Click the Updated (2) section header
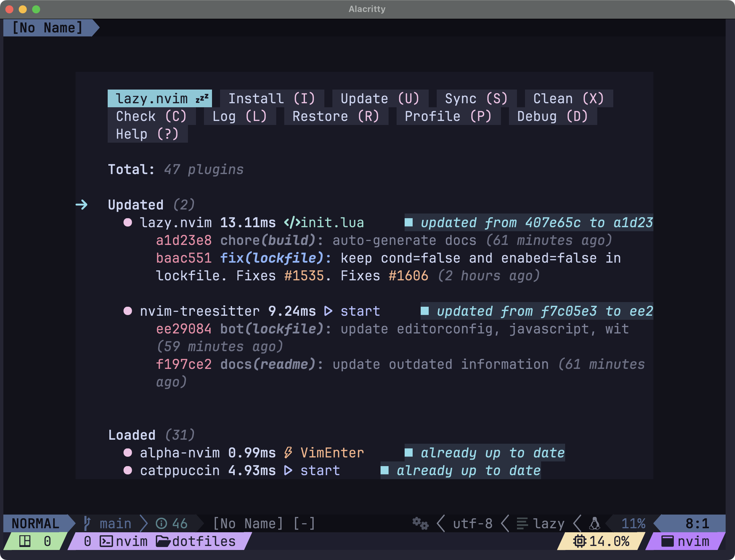This screenshot has width=735, height=560. click(x=151, y=205)
